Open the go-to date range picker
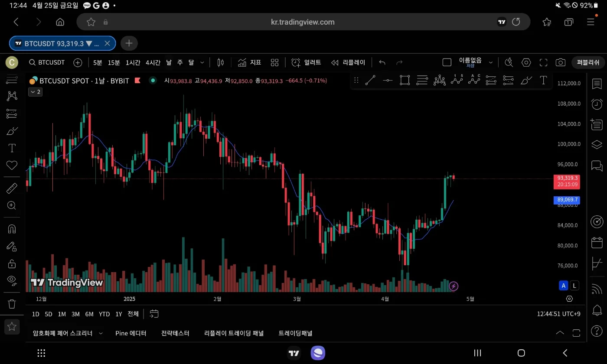This screenshot has width=607, height=364. tap(154, 314)
